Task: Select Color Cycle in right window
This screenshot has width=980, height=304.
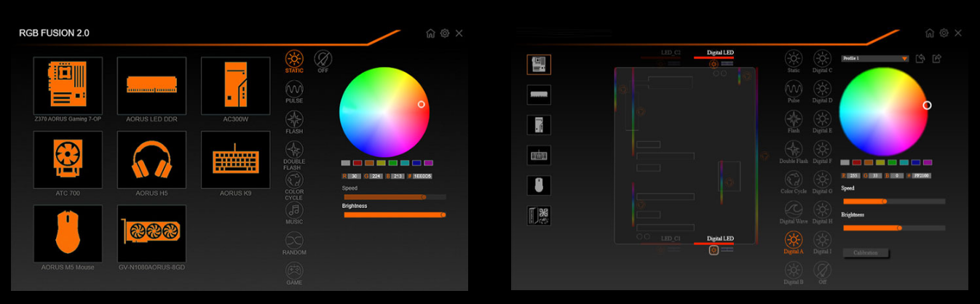Action: click(794, 183)
